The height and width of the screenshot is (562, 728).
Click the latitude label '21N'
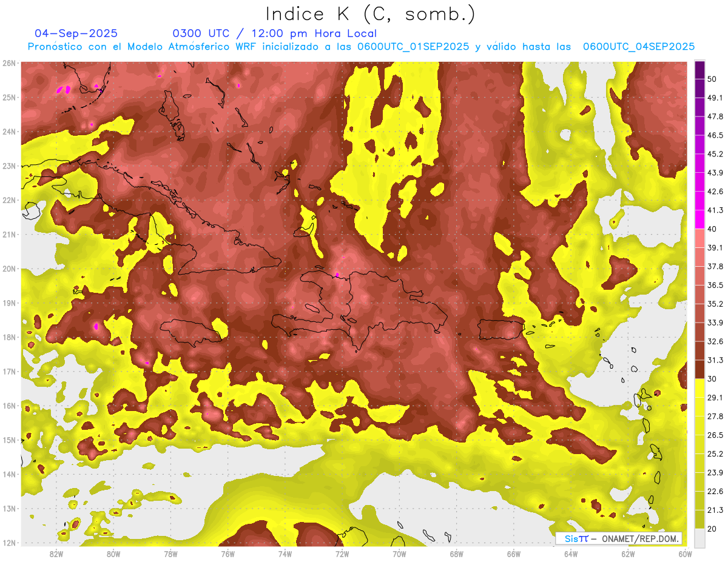9,234
